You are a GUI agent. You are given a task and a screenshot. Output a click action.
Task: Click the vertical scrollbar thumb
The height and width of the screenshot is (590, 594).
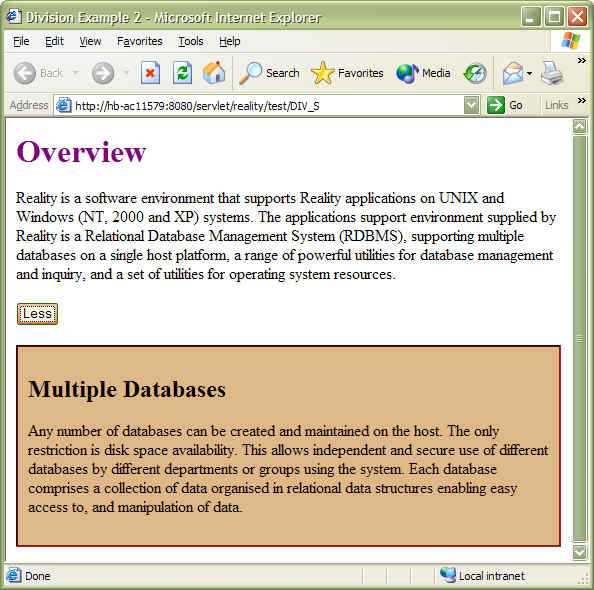(580, 338)
